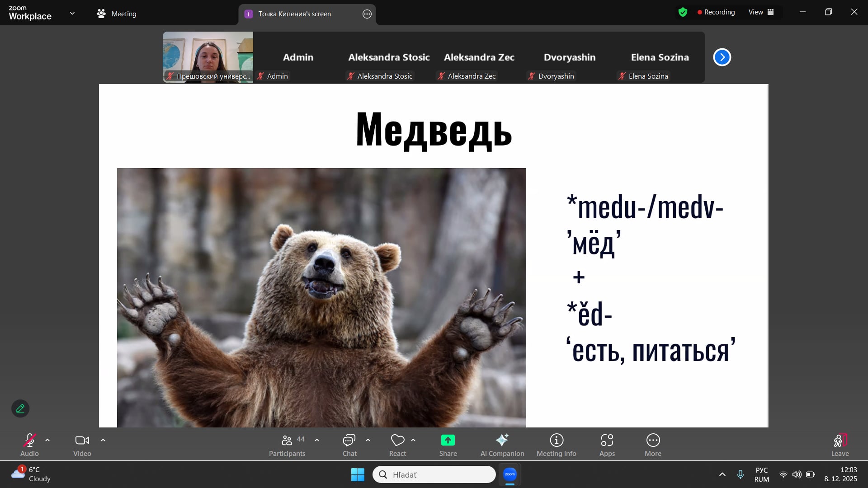Open the View layout menu
The image size is (868, 488).
(761, 12)
